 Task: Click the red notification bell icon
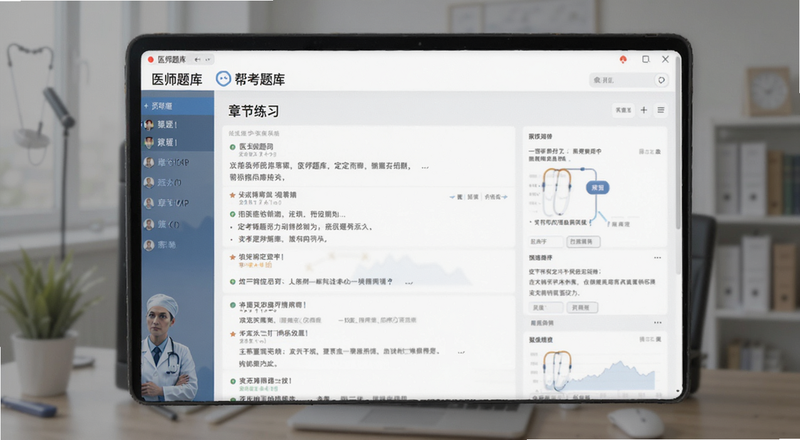[623, 59]
